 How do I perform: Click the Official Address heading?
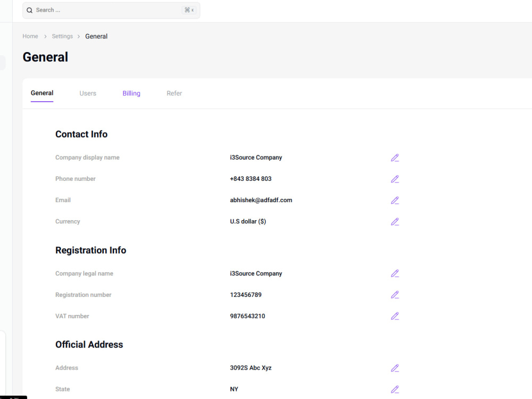89,344
